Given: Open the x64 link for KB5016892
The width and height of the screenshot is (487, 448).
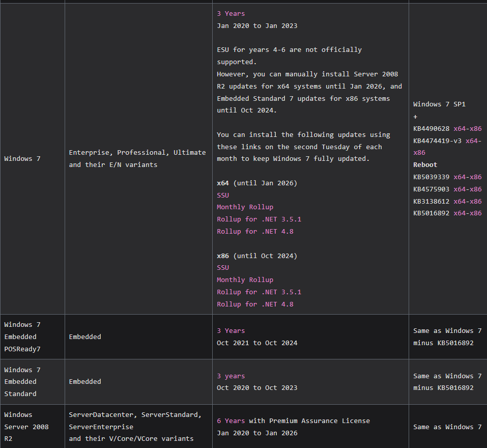Looking at the screenshot, I should coord(460,213).
